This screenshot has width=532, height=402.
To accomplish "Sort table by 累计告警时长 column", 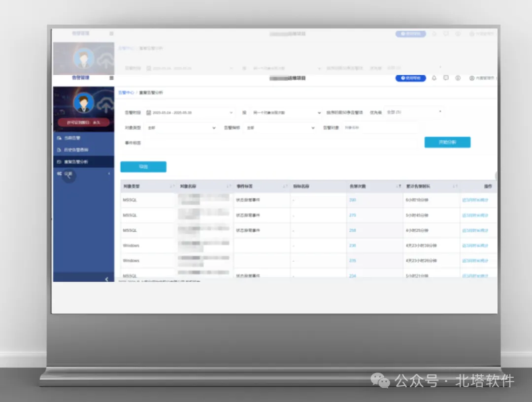I will (x=455, y=186).
